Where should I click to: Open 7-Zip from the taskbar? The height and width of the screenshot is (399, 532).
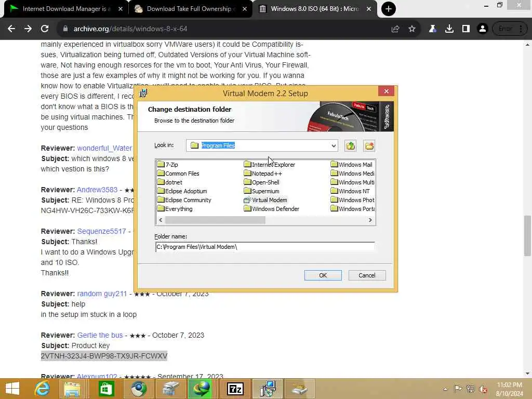pos(235,389)
